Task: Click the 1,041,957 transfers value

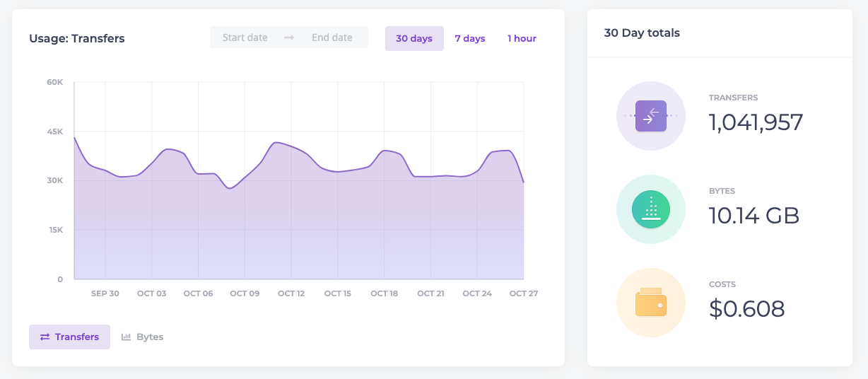Action: point(756,123)
